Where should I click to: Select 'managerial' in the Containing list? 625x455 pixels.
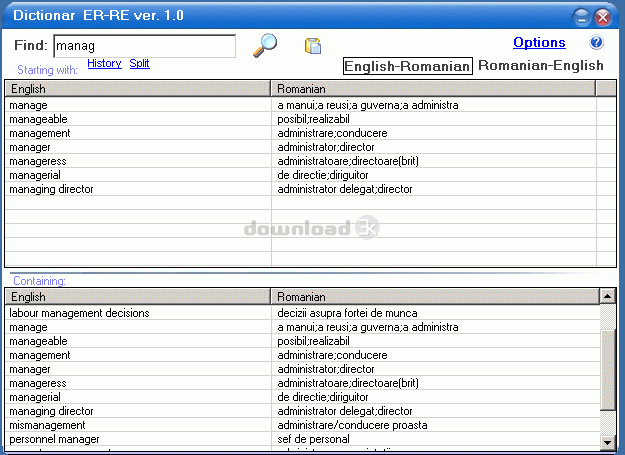[35, 397]
